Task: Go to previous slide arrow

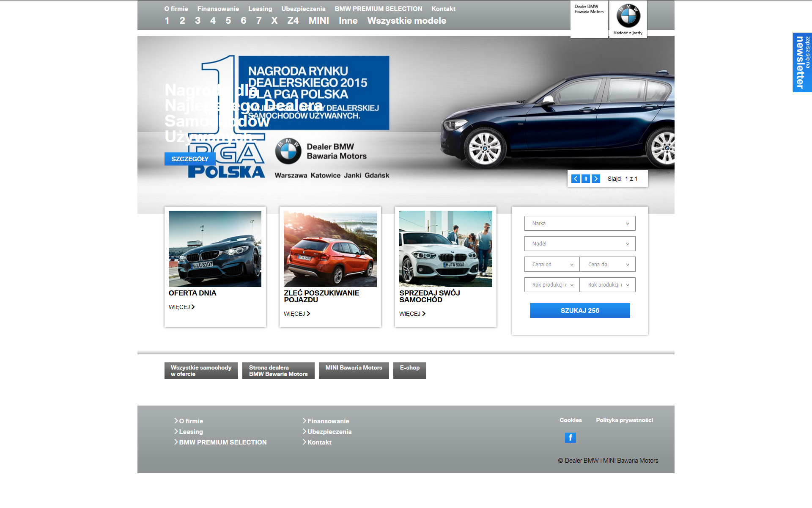Action: (576, 179)
